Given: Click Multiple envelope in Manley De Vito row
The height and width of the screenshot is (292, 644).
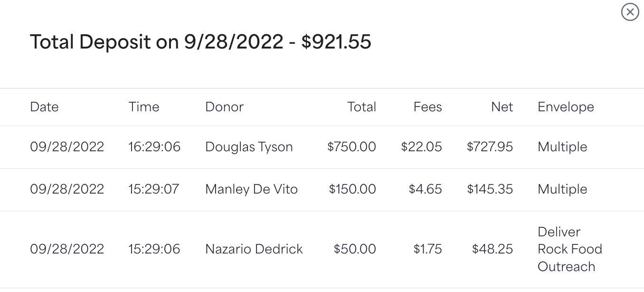Looking at the screenshot, I should [x=562, y=189].
